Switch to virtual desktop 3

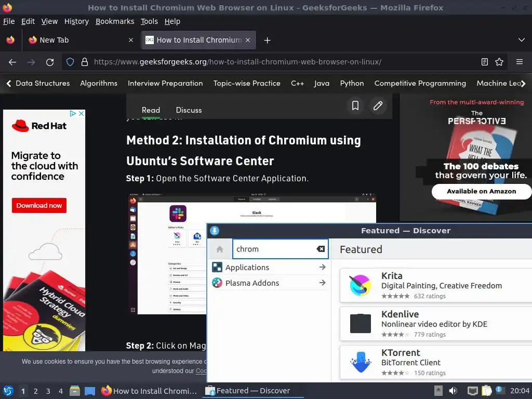[48, 391]
